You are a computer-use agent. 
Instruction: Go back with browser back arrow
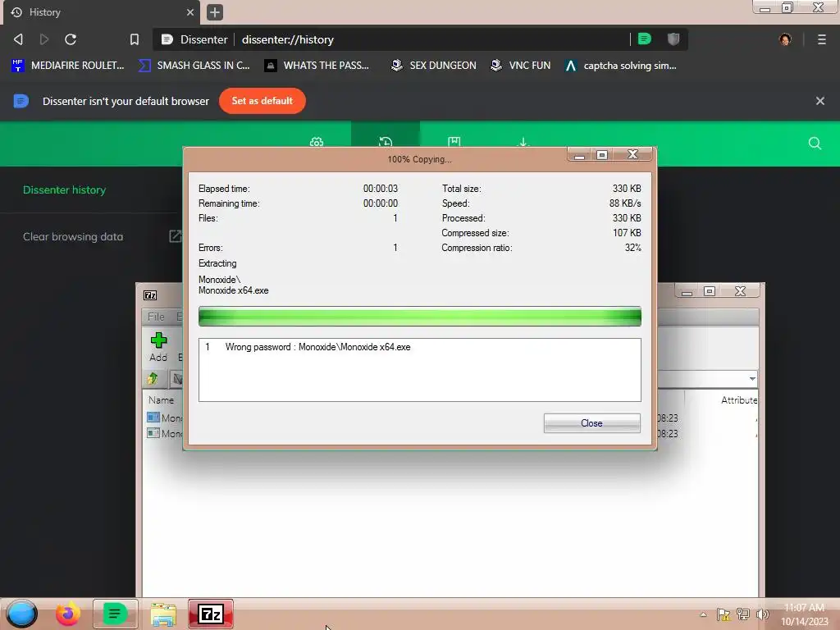point(18,39)
